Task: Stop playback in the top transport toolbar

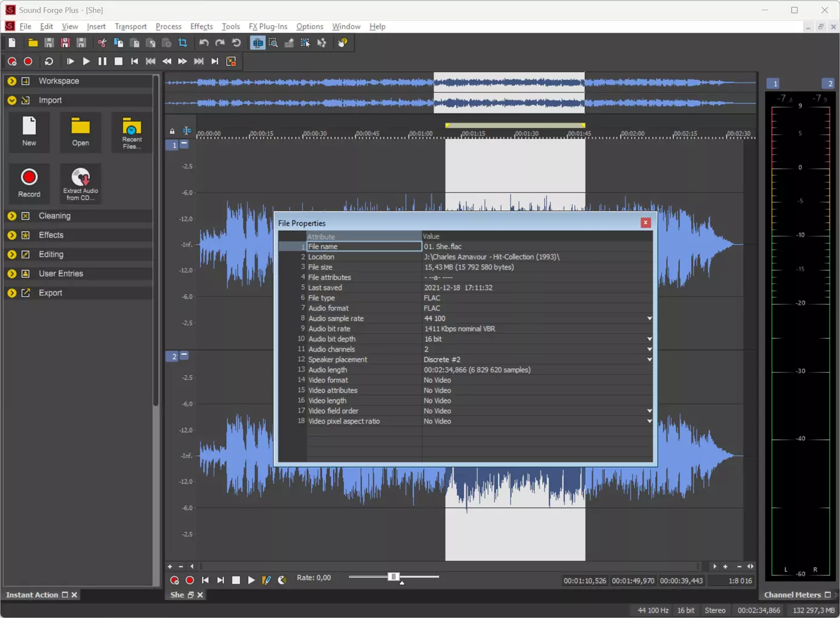Action: click(119, 61)
